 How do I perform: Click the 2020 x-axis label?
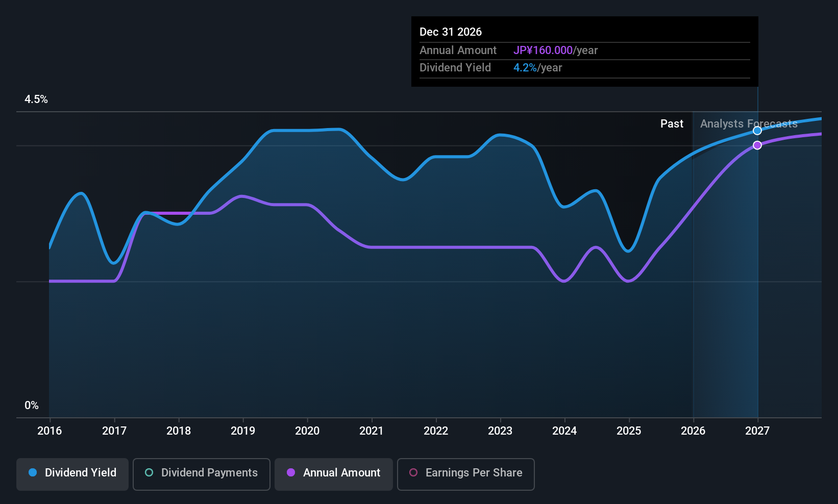tap(307, 431)
